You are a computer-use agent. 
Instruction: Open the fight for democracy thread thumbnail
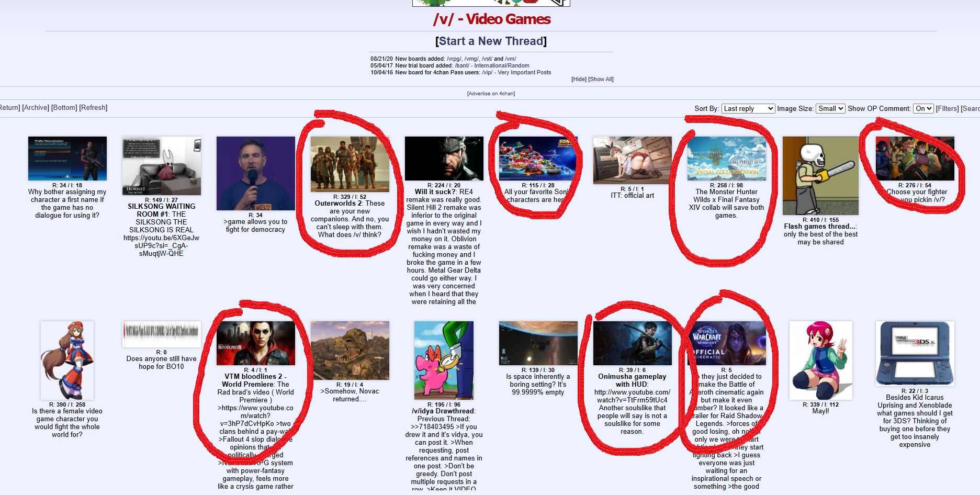click(256, 173)
